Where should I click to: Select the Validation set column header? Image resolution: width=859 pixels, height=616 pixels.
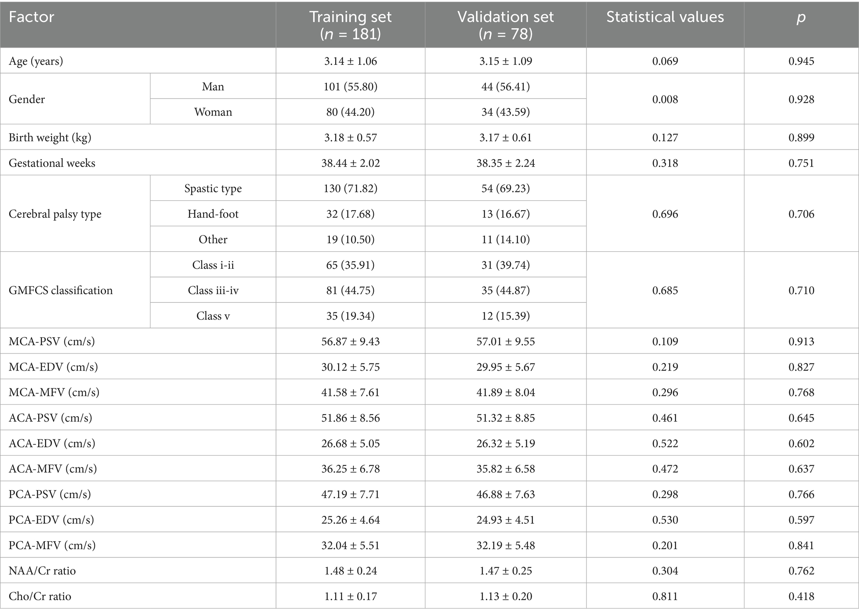pos(506,25)
